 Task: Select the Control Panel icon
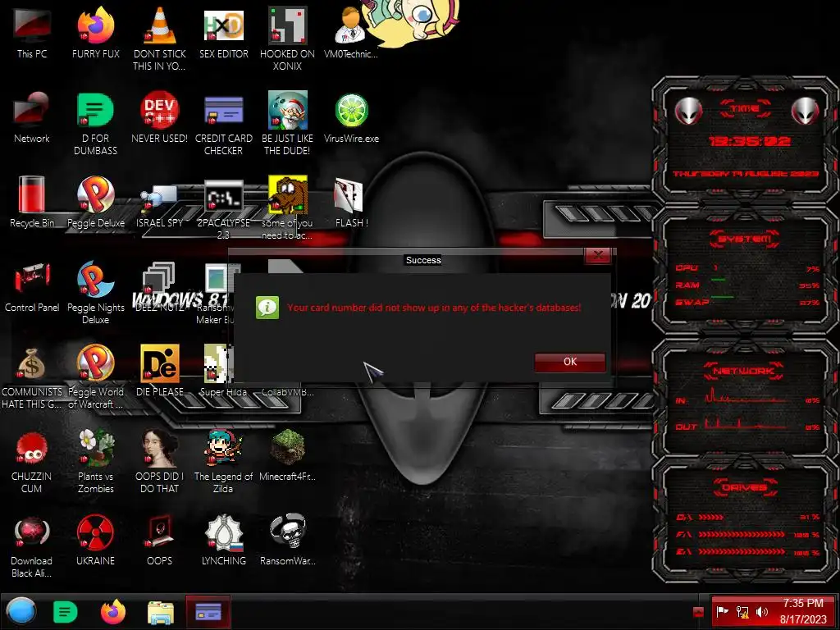[32, 286]
